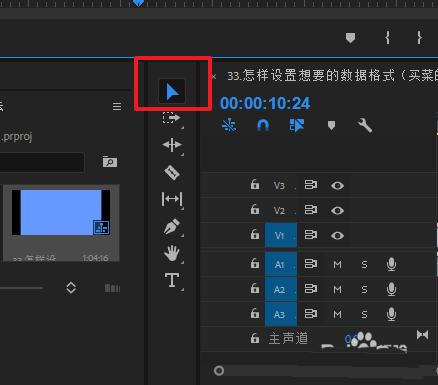Toggle sync lock on A1
Image resolution: width=438 pixels, height=385 pixels.
tap(311, 264)
